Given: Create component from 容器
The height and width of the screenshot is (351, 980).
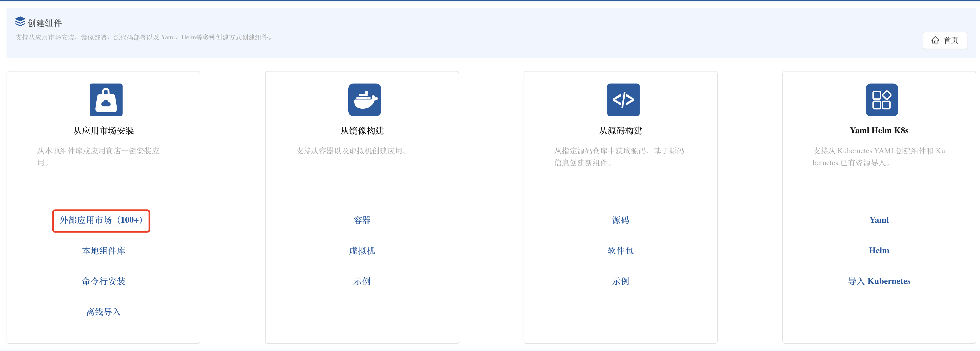Looking at the screenshot, I should click(362, 220).
